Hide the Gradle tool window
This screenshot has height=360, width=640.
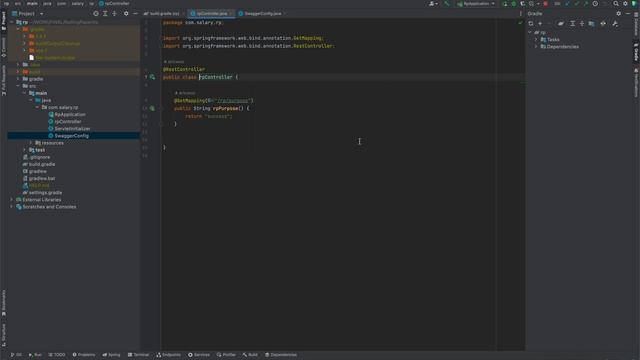pyautogui.click(x=628, y=13)
